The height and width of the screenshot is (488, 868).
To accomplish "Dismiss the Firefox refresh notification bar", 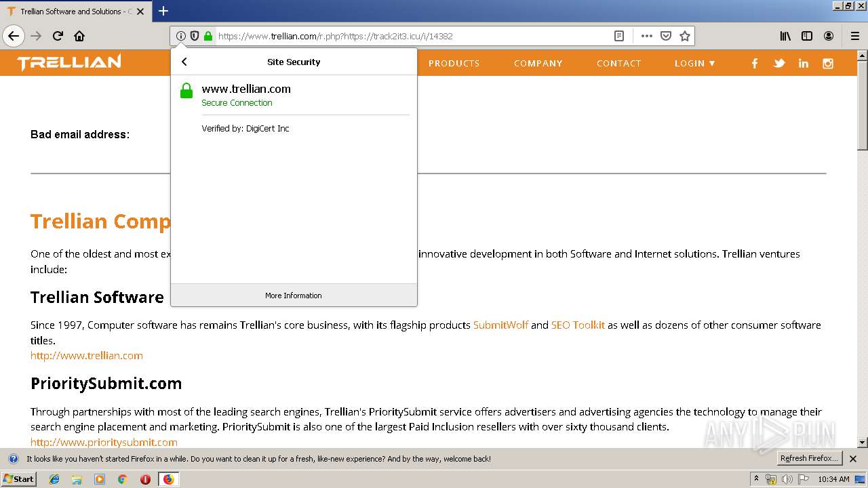I will tap(853, 459).
